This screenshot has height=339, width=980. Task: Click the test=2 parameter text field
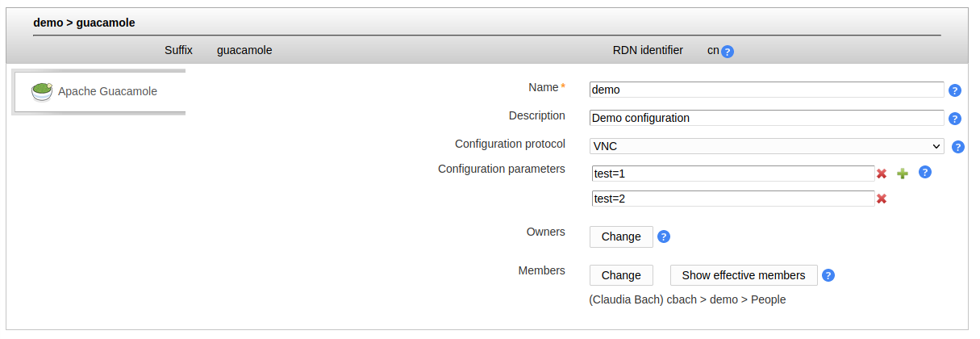tap(732, 199)
